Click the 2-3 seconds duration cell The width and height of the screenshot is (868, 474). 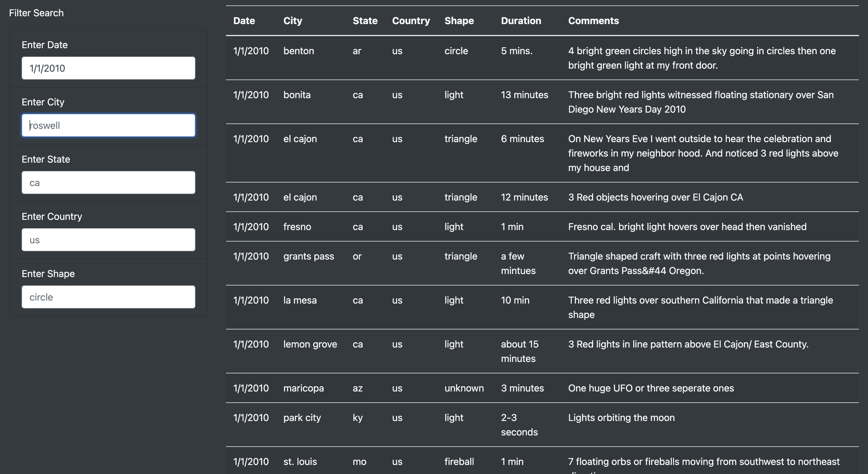(x=519, y=425)
